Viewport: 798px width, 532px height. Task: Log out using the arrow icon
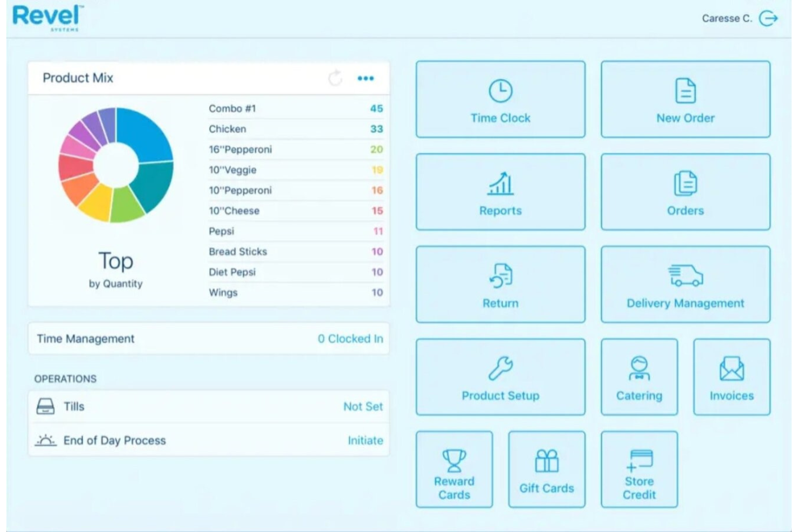point(769,18)
